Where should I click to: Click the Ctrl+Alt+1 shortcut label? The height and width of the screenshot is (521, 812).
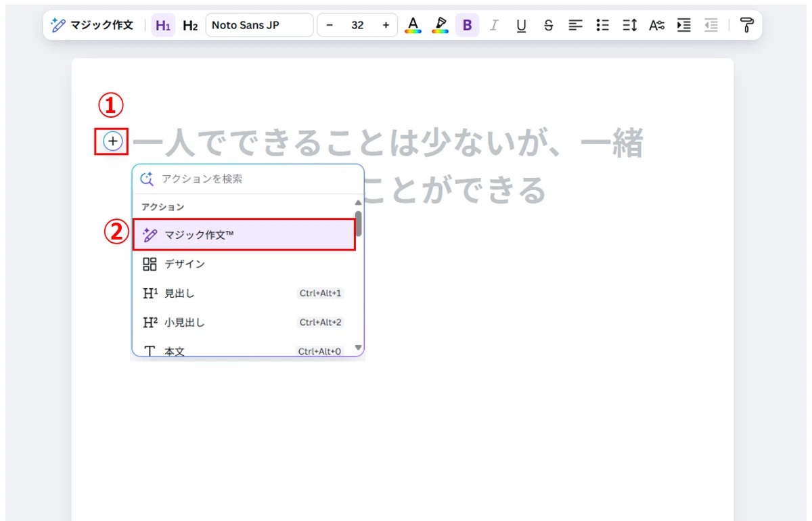pos(321,293)
